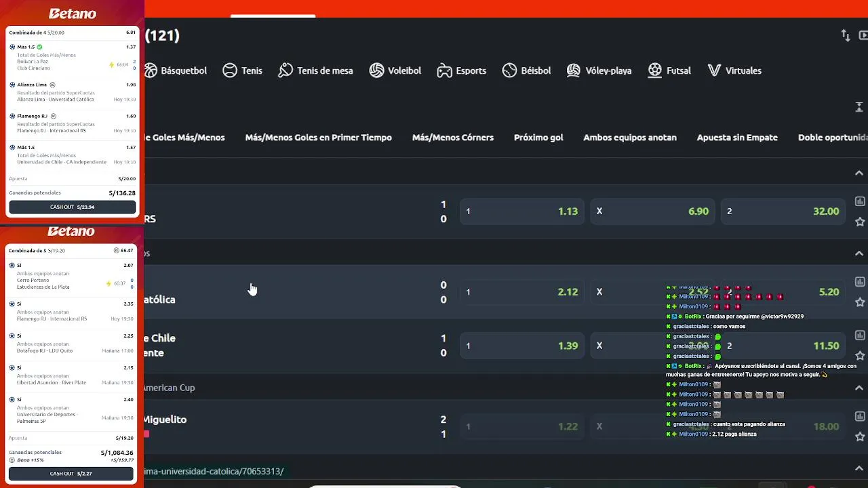Select the draw at 6.90 odds
The width and height of the screenshot is (868, 488).
652,211
